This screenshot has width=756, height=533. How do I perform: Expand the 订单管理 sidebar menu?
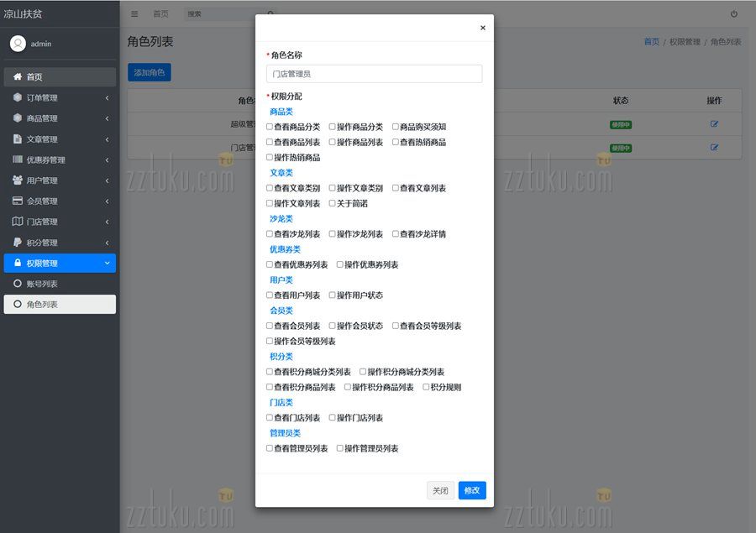[59, 98]
